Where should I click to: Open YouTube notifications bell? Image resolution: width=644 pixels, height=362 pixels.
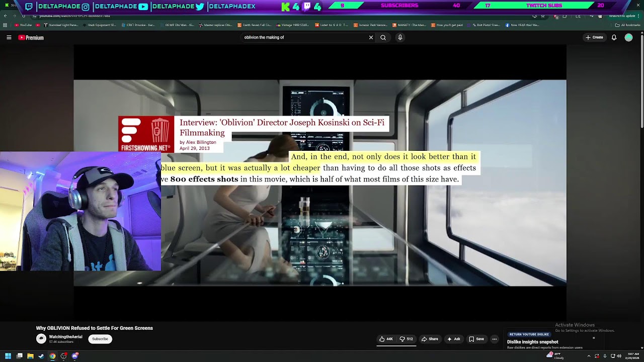pos(614,38)
